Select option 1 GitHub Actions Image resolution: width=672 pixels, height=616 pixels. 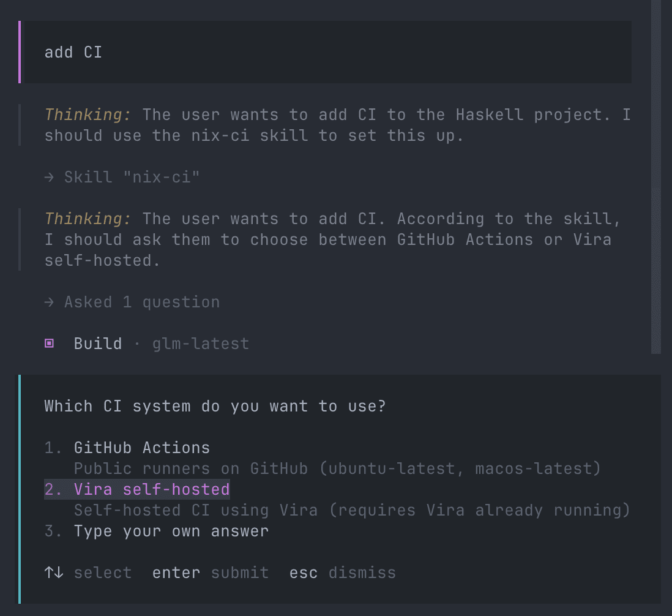pos(127,448)
